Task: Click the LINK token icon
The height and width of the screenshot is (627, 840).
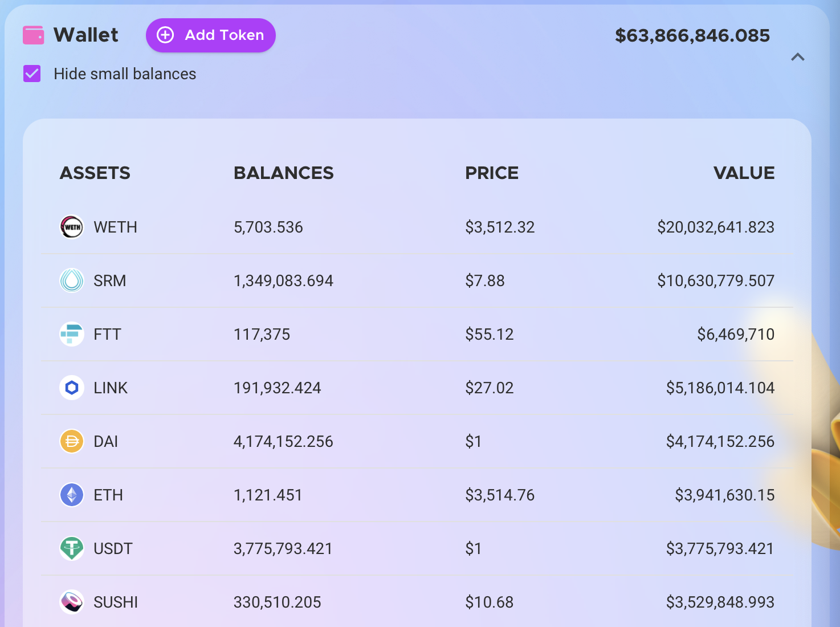Action: 72,388
